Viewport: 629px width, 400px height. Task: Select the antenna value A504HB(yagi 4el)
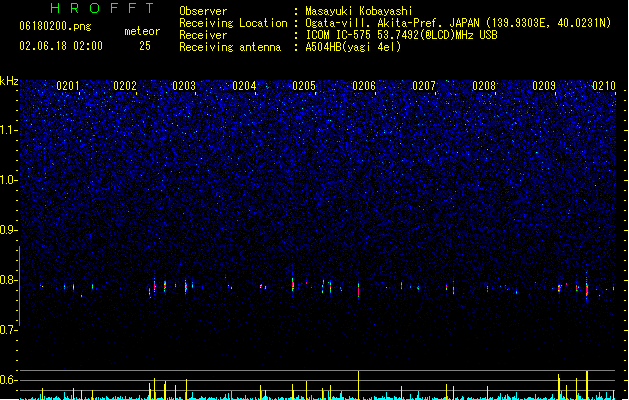(x=353, y=47)
